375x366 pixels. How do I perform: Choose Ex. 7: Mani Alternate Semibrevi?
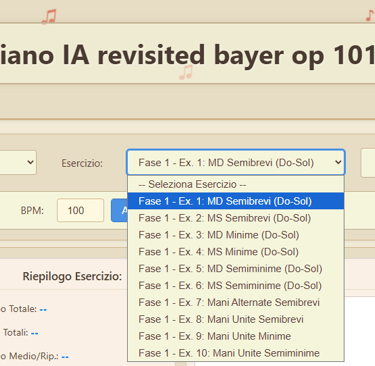click(x=236, y=302)
